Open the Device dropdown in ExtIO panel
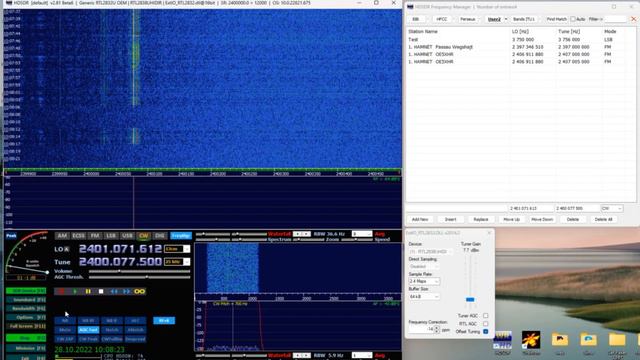The width and height of the screenshot is (640, 360). 430,251
